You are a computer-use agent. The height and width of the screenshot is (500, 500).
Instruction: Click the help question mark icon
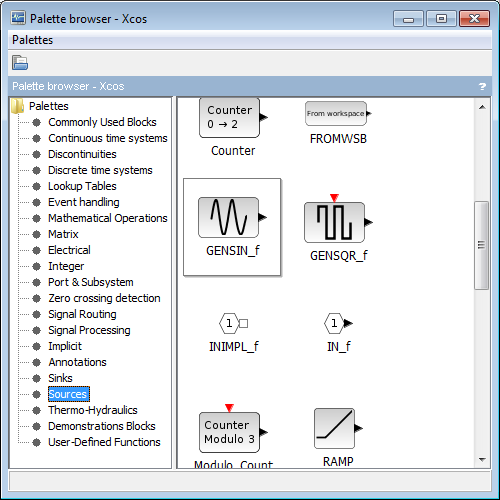pyautogui.click(x=482, y=87)
